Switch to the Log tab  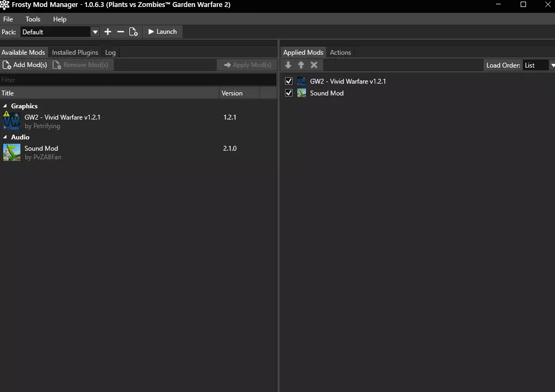[x=111, y=53]
